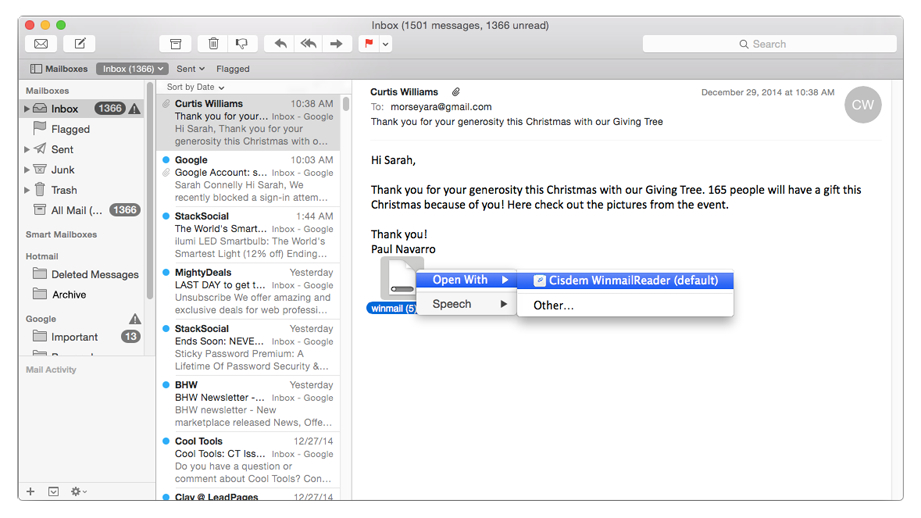Choose Speech in context menu
The image size is (921, 518).
466,304
